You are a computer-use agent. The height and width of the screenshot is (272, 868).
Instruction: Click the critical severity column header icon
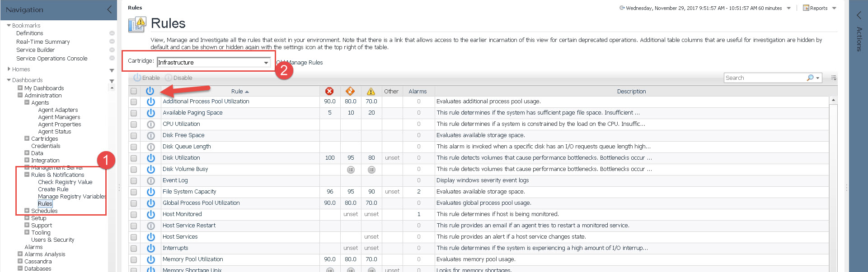coord(329,91)
